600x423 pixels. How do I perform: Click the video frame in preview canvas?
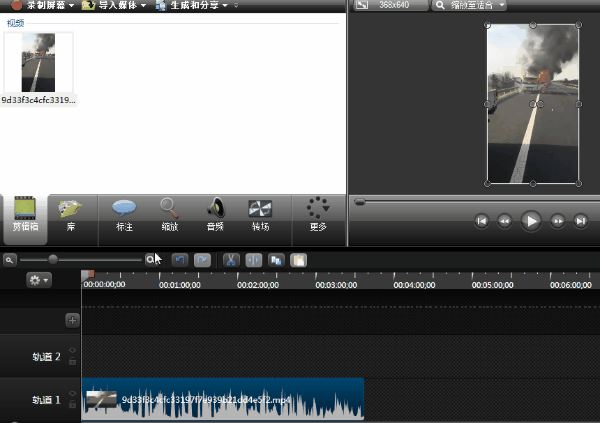pyautogui.click(x=533, y=104)
